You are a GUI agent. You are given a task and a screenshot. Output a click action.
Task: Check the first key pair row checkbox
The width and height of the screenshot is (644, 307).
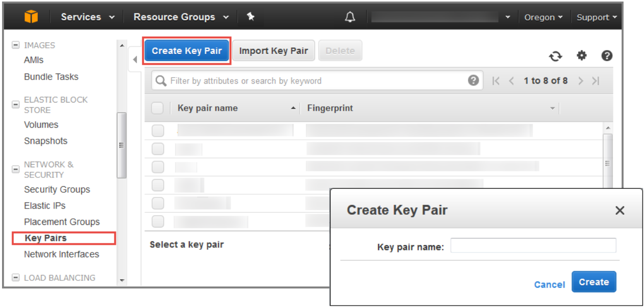tap(158, 131)
